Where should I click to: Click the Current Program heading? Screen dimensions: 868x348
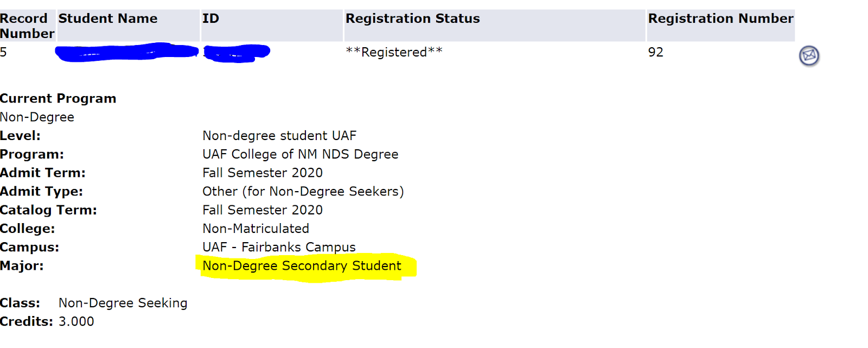click(58, 98)
